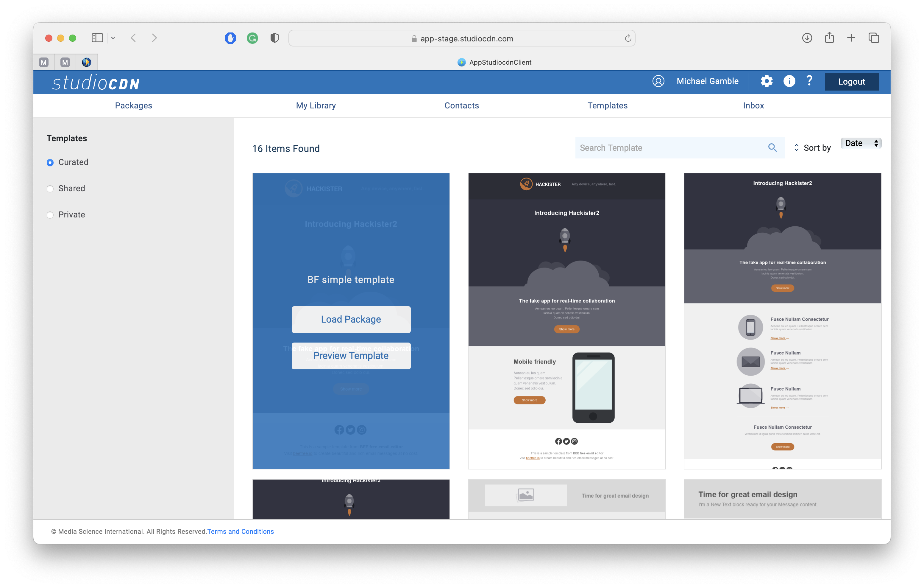Open the New Text block template thumbnail
924x588 pixels.
coord(782,499)
